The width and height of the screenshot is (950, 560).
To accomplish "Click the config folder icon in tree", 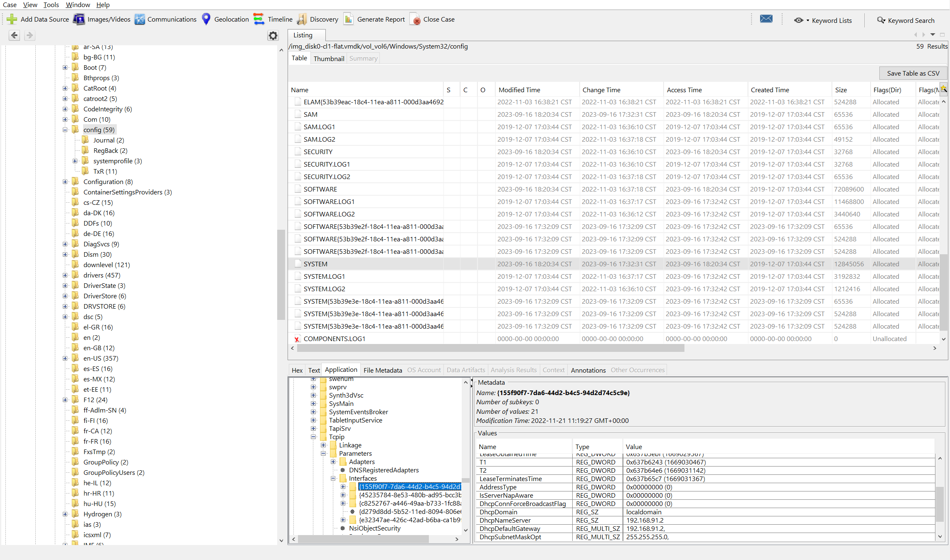I will [75, 129].
